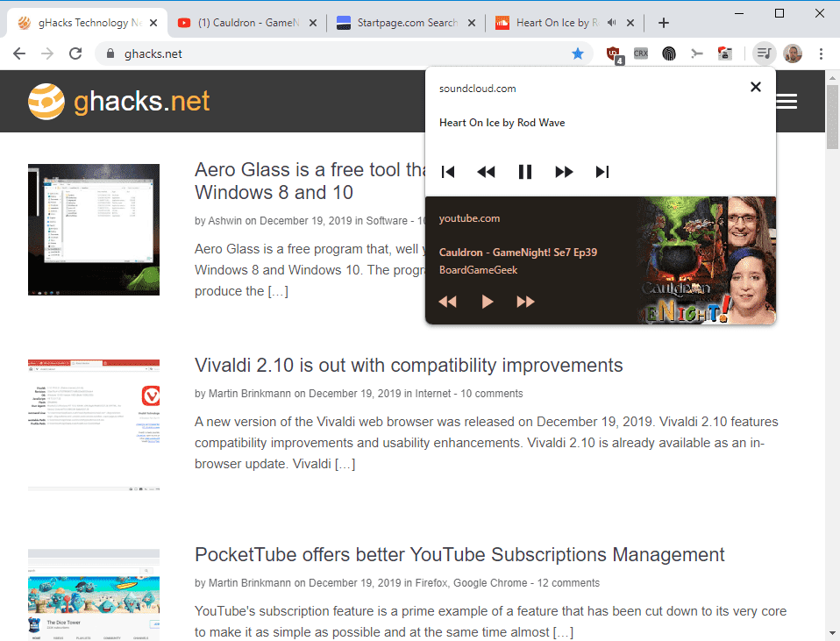Image resolution: width=840 pixels, height=641 pixels.
Task: Click the blue bookmark star icon
Action: tap(578, 53)
